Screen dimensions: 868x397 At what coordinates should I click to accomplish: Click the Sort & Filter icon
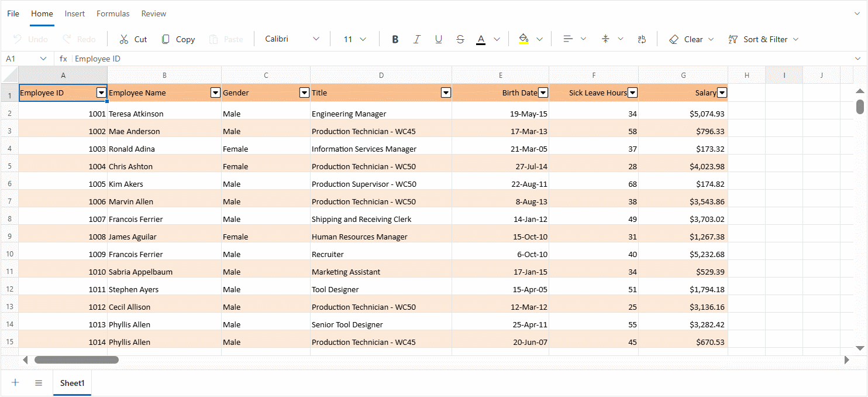point(733,39)
